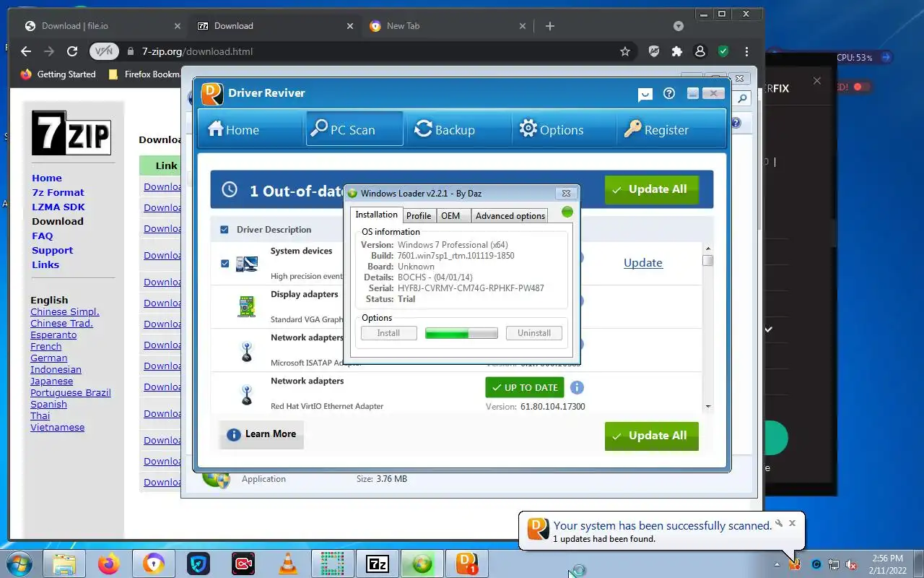Bookmark this page with the star icon
The height and width of the screenshot is (578, 924).
625,51
